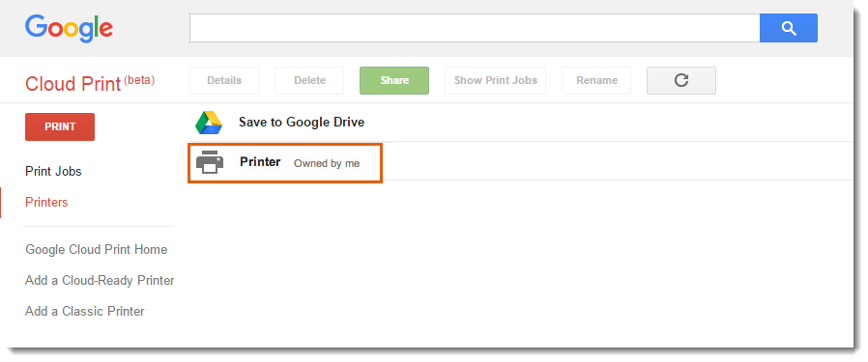This screenshot has height=362, width=868.
Task: Select the row named Printer
Action: coord(520,162)
